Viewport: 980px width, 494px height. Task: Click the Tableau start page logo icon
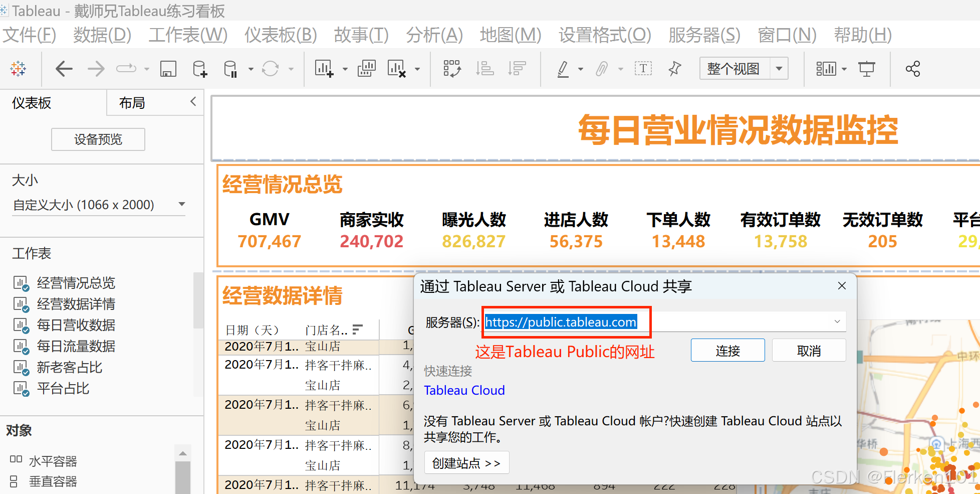pyautogui.click(x=18, y=69)
